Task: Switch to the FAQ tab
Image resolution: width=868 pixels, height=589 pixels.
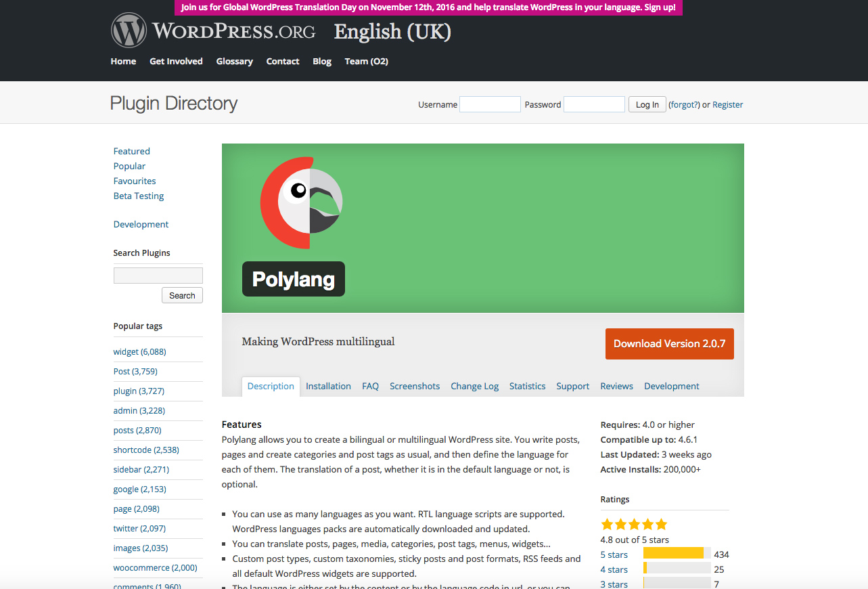Action: click(370, 386)
